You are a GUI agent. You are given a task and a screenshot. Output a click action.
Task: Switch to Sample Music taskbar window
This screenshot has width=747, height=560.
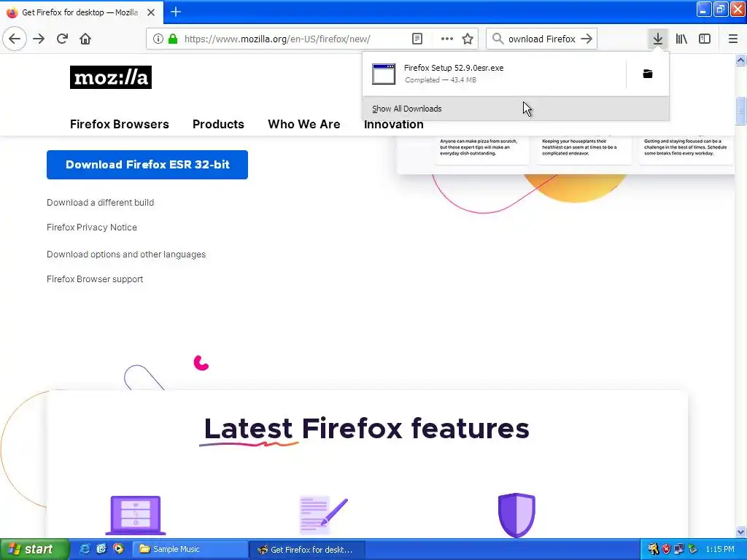click(x=190, y=549)
